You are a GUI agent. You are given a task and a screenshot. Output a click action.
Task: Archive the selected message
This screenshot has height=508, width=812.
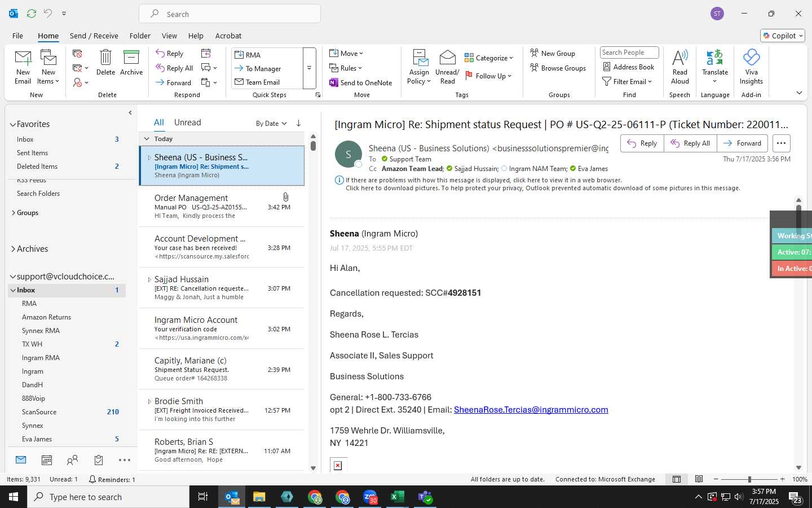[131, 62]
